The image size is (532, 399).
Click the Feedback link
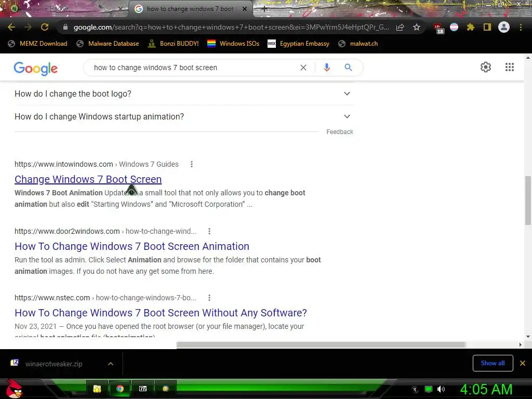(340, 131)
